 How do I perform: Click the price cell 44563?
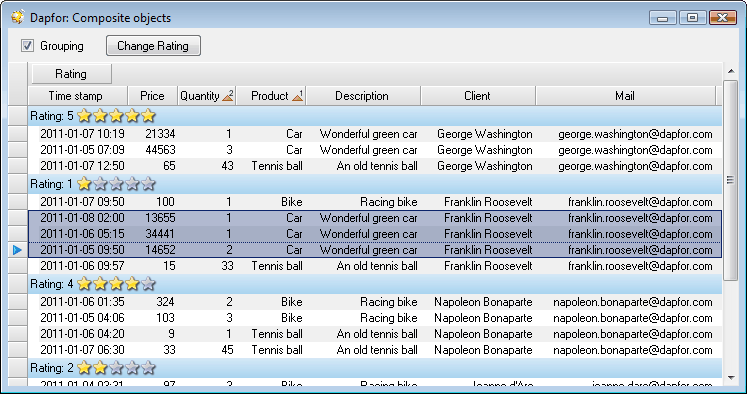[160, 150]
